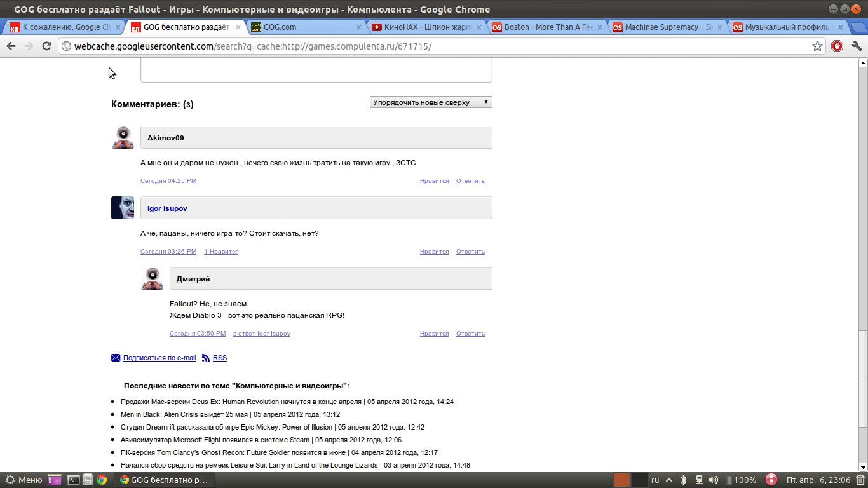Close the GOG.com tab
The width and height of the screenshot is (868, 488).
click(x=359, y=27)
